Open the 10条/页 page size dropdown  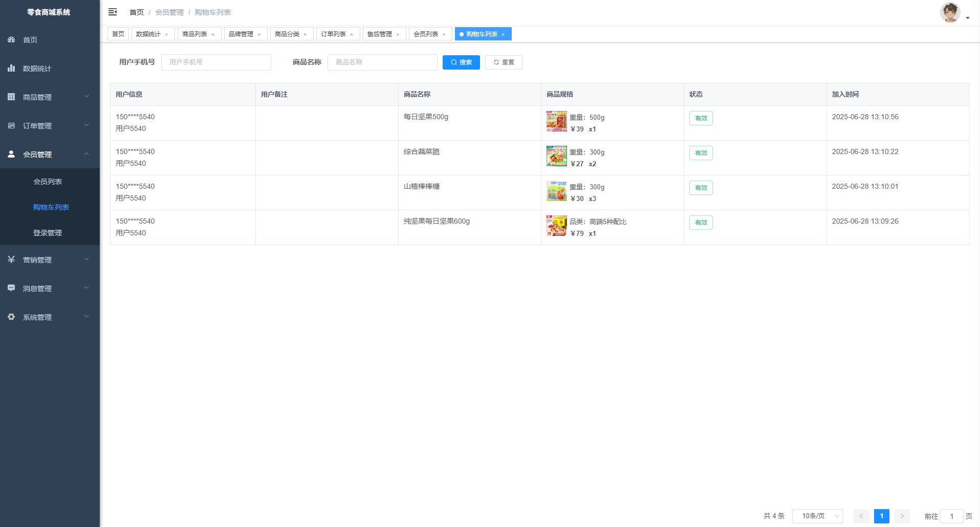[817, 516]
